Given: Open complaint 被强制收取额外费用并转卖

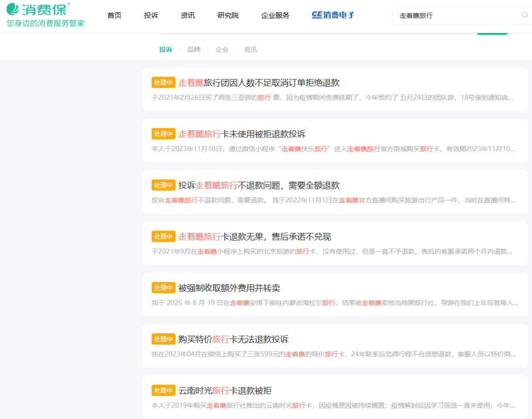Looking at the screenshot, I should click(x=230, y=288).
